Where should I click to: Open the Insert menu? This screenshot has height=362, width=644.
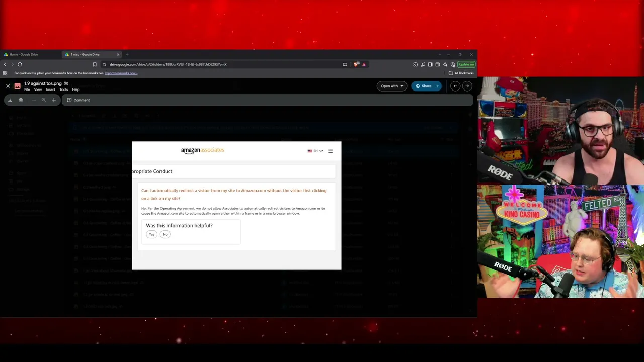51,90
